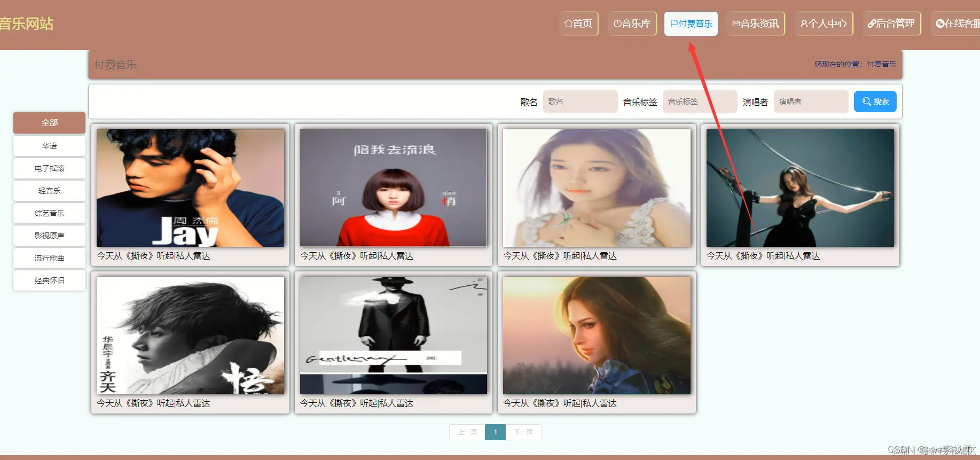Open the Gentleman black-and-white cover
980x460 pixels.
pos(394,336)
